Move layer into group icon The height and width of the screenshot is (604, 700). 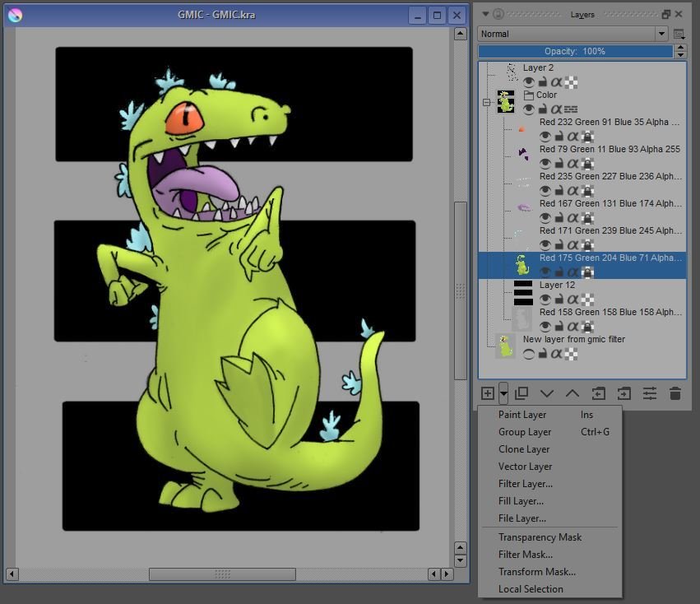coord(624,393)
